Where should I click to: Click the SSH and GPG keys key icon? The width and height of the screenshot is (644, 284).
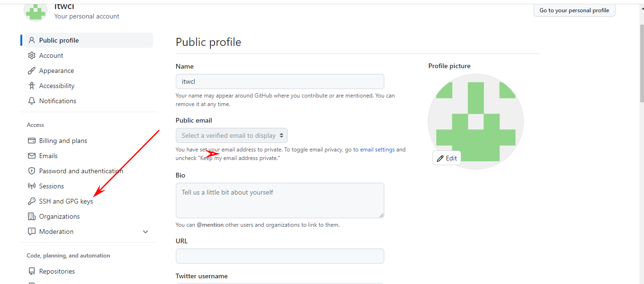tap(32, 201)
